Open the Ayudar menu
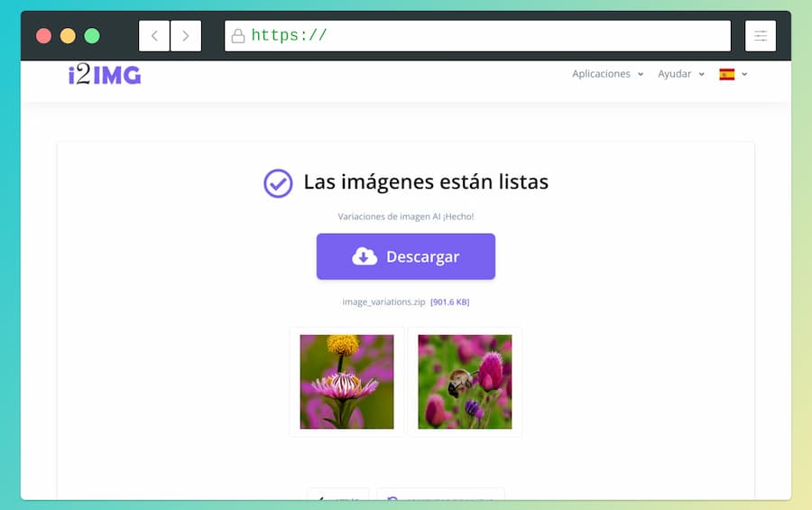The height and width of the screenshot is (510, 812). tap(674, 74)
